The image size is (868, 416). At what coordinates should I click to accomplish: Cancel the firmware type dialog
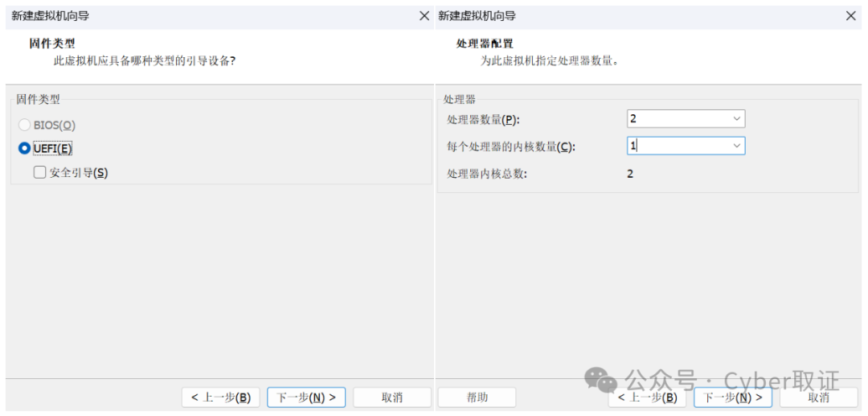(x=392, y=397)
